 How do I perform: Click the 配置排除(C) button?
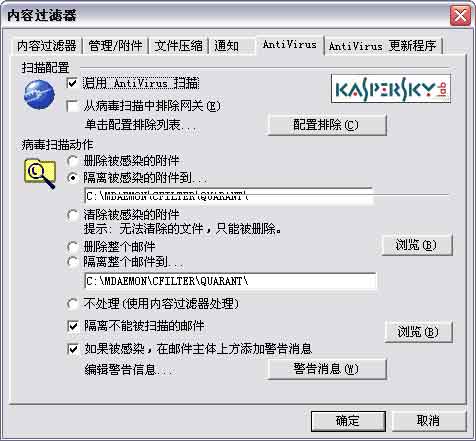tap(327, 125)
